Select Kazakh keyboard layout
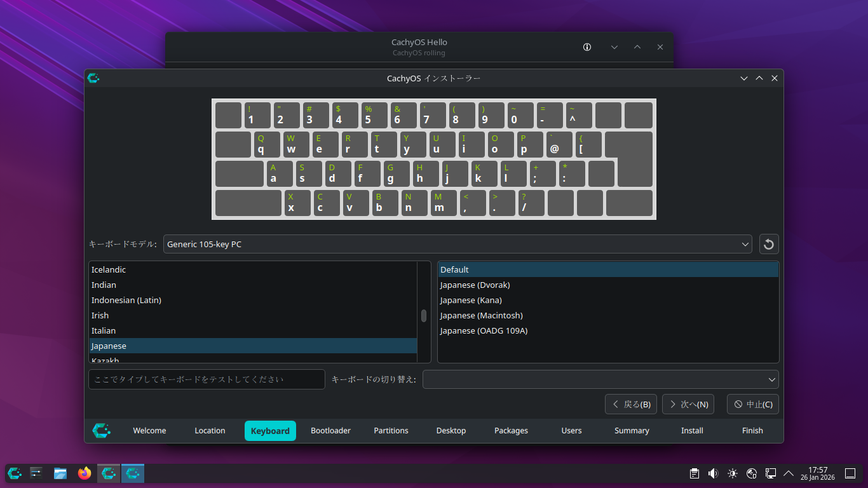Image resolution: width=868 pixels, height=488 pixels. 253,360
